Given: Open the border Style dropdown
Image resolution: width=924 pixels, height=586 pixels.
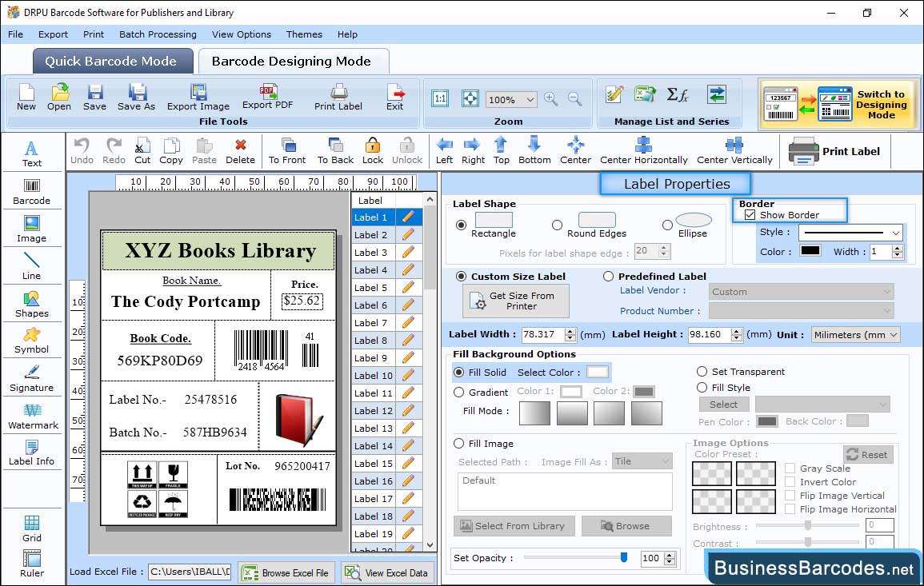Looking at the screenshot, I should (851, 233).
